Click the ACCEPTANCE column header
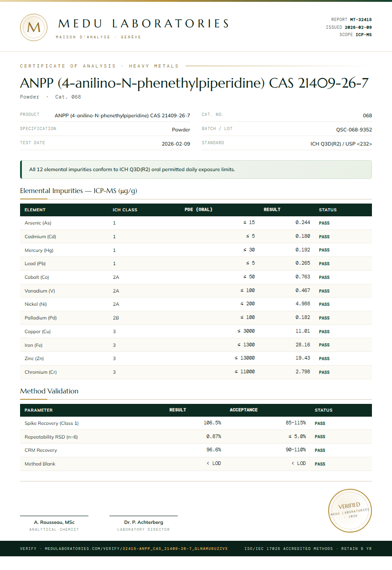Viewport: 392px width, 570px height. pos(243,410)
